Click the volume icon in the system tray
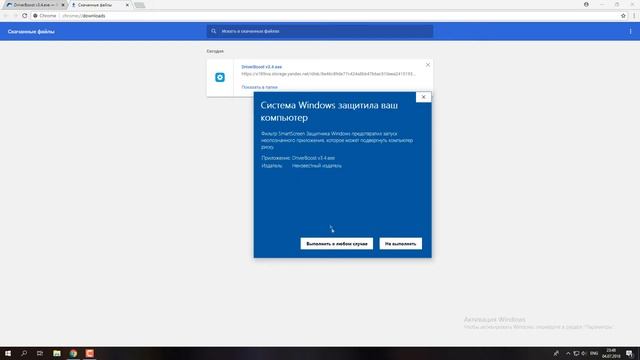Viewport: 640px width, 360px height. click(x=584, y=353)
